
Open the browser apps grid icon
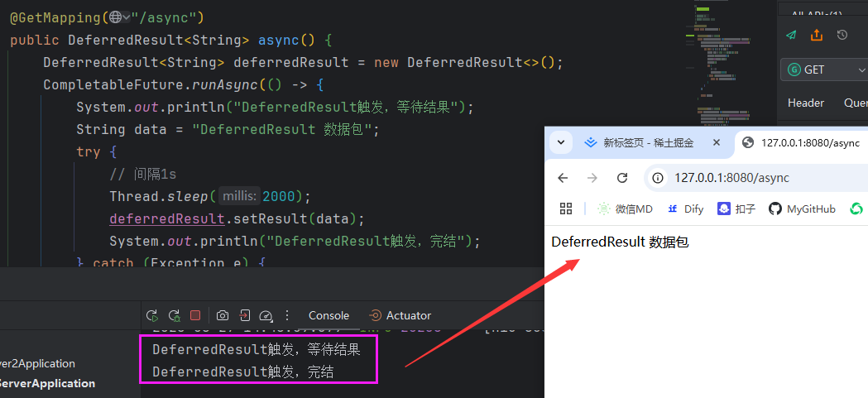566,209
